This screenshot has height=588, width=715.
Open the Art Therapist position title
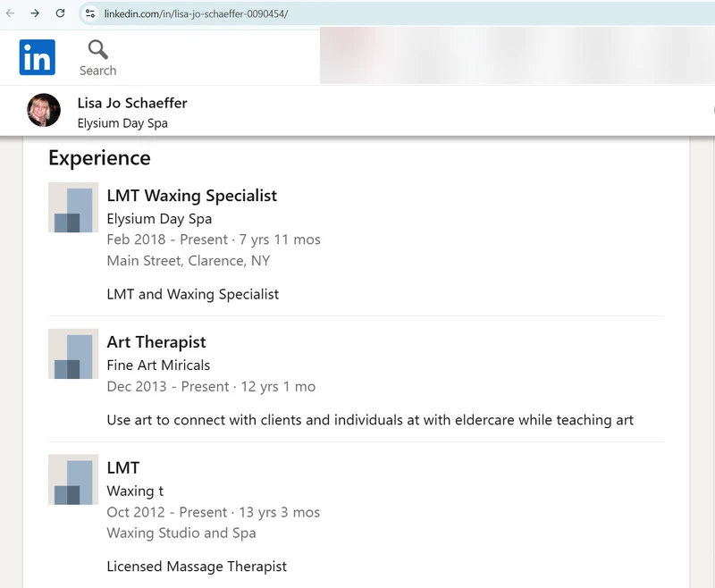click(x=156, y=342)
